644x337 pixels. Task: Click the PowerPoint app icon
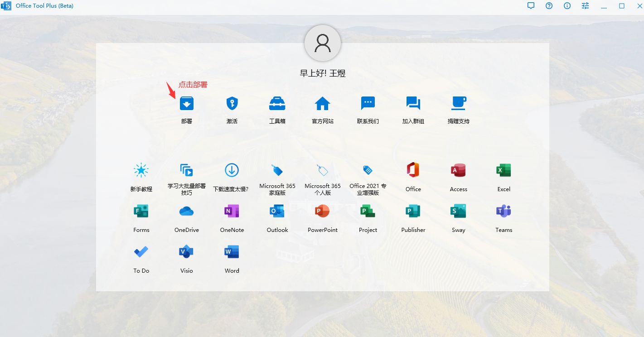[x=323, y=211]
